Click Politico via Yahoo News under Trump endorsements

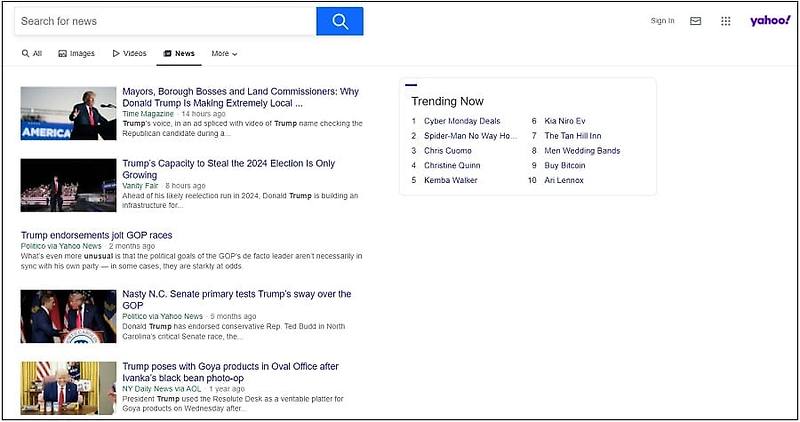pyautogui.click(x=61, y=246)
